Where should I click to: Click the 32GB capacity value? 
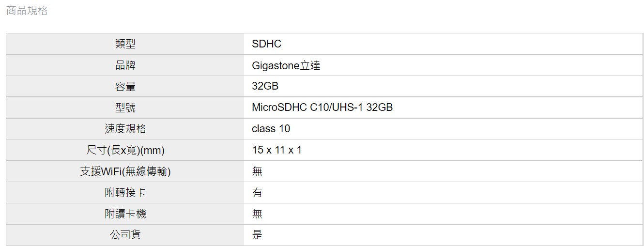tap(265, 86)
